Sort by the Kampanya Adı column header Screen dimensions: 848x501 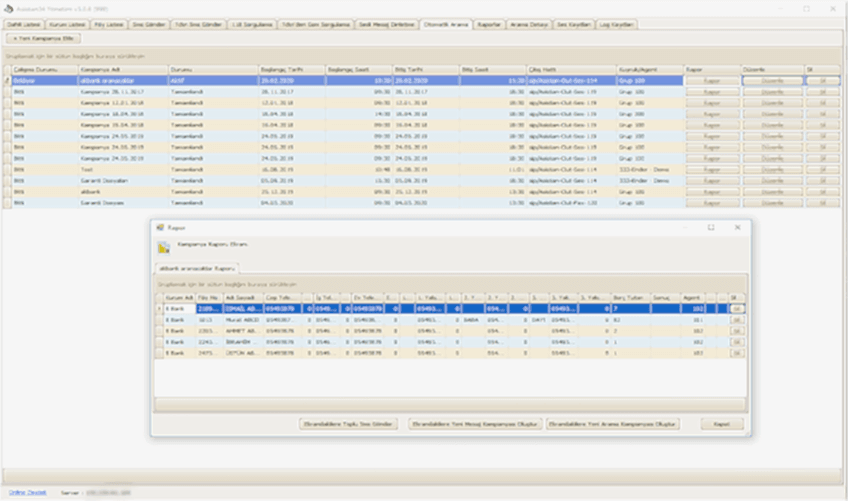[x=120, y=69]
